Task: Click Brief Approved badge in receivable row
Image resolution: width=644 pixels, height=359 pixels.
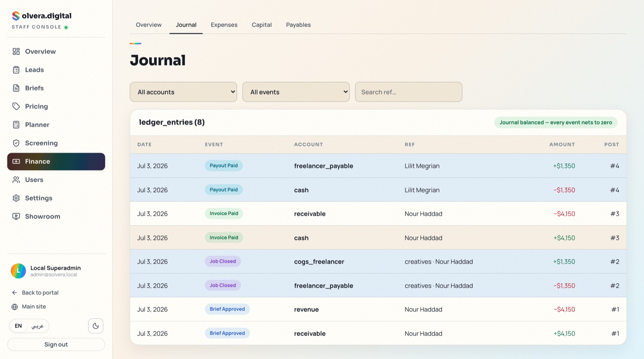Action: (227, 333)
